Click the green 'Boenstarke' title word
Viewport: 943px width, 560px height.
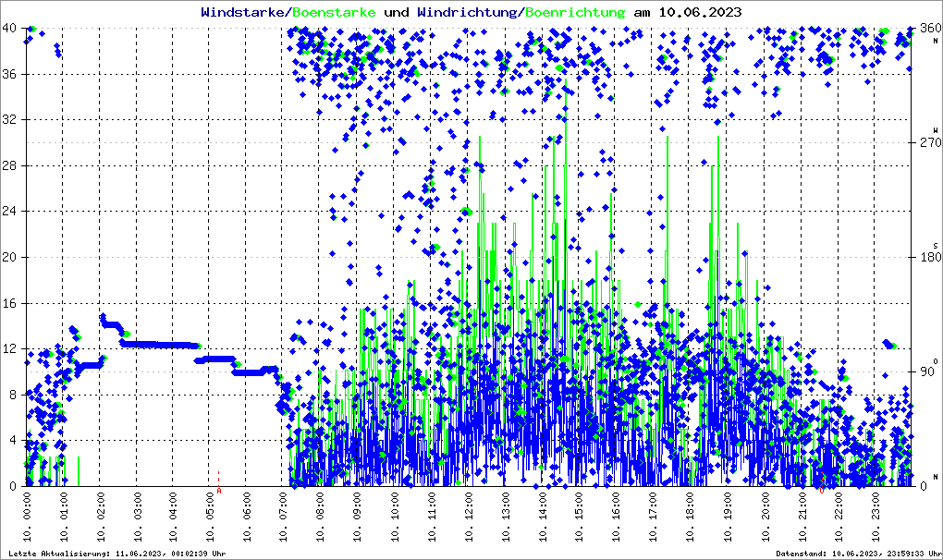coord(334,12)
